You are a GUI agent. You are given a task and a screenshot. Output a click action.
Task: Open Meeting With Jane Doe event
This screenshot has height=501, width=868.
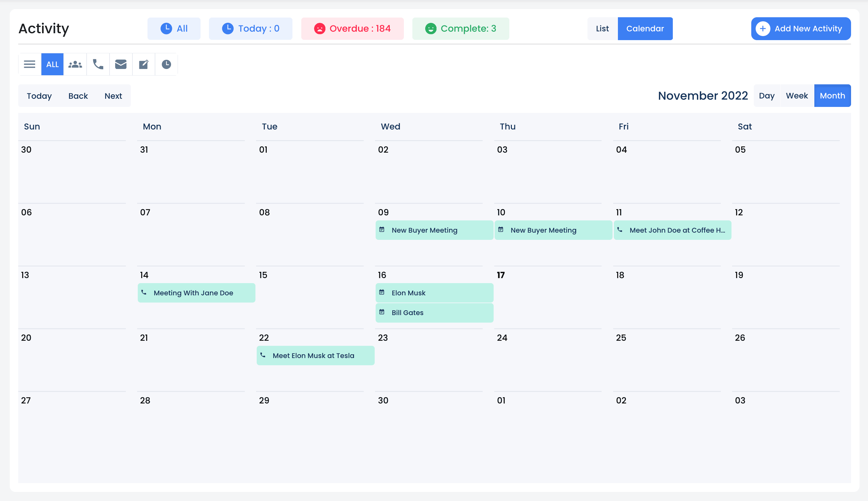pyautogui.click(x=196, y=293)
